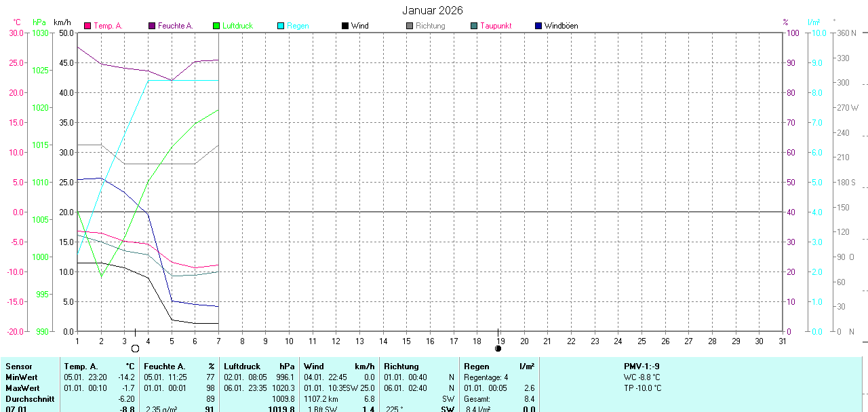Click the teal Taupunkt legend square

474,26
